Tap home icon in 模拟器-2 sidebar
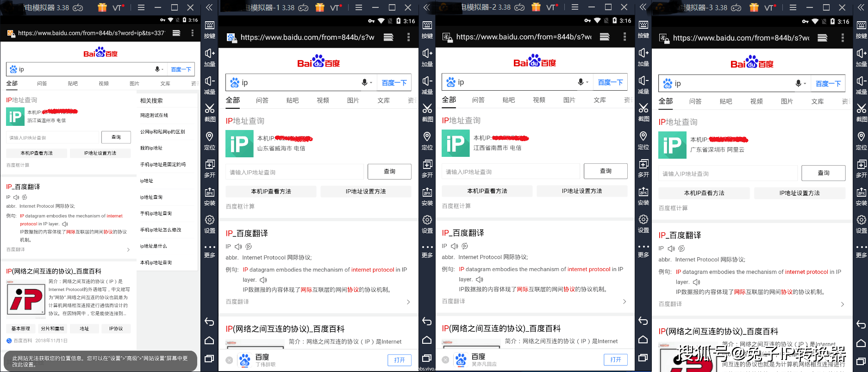 pos(643,340)
